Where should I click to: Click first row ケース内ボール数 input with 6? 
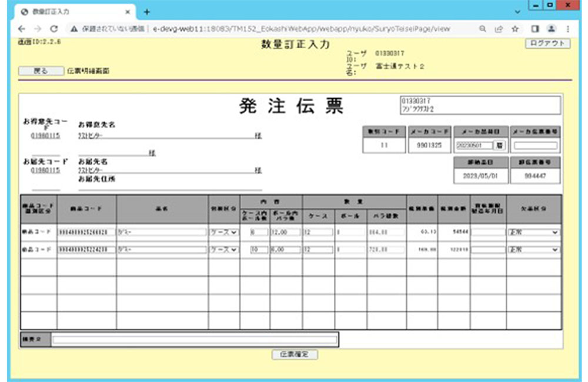tap(259, 232)
